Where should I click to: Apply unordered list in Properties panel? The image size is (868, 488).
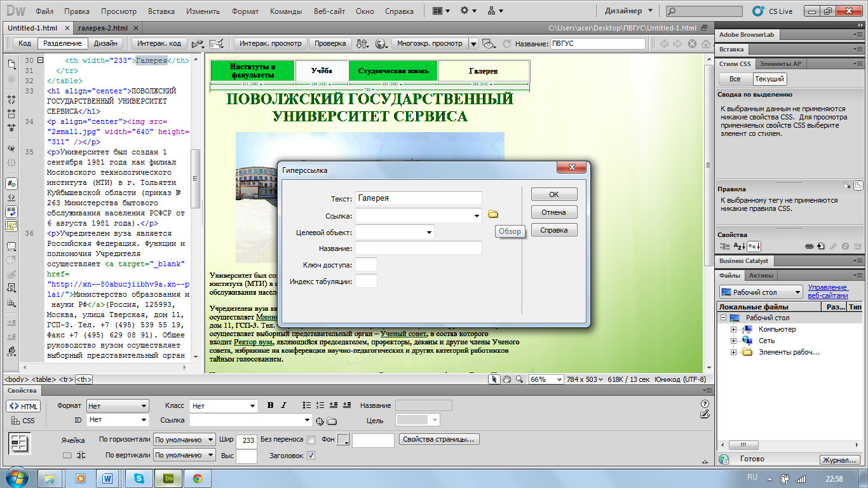tap(307, 405)
